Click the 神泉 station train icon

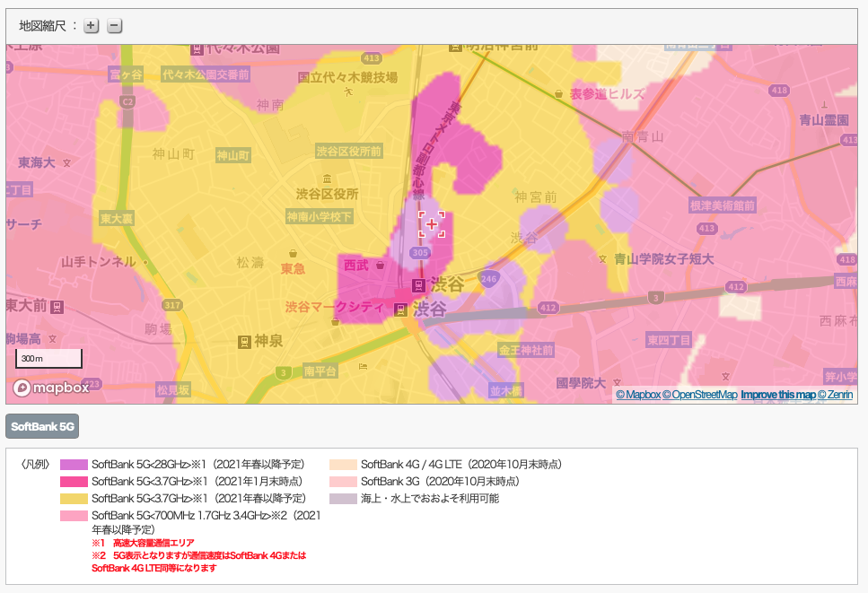(244, 342)
